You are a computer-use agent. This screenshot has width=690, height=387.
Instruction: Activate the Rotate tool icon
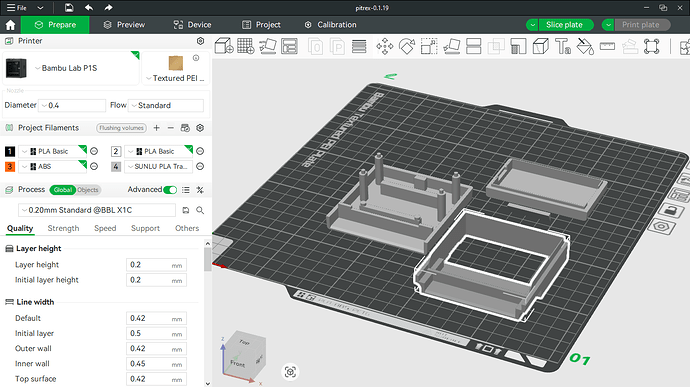(x=407, y=46)
